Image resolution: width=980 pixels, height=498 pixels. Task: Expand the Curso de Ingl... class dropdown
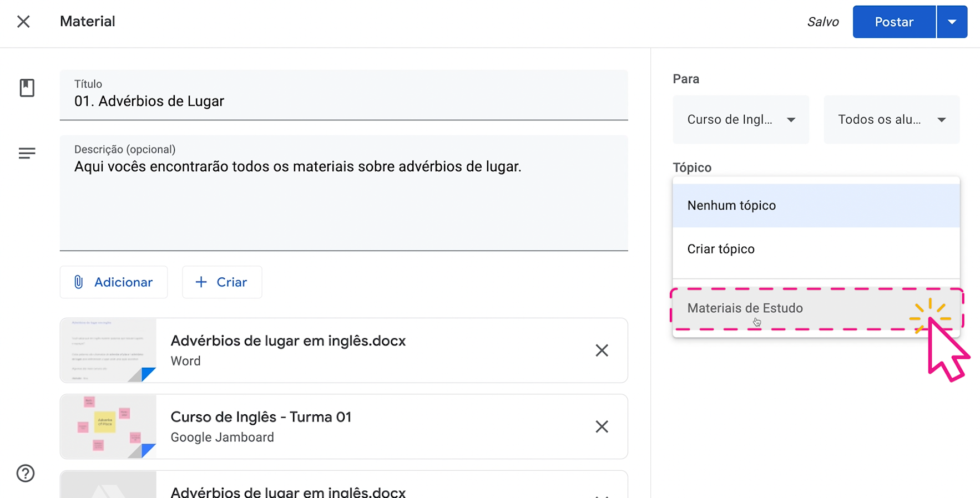[741, 120]
